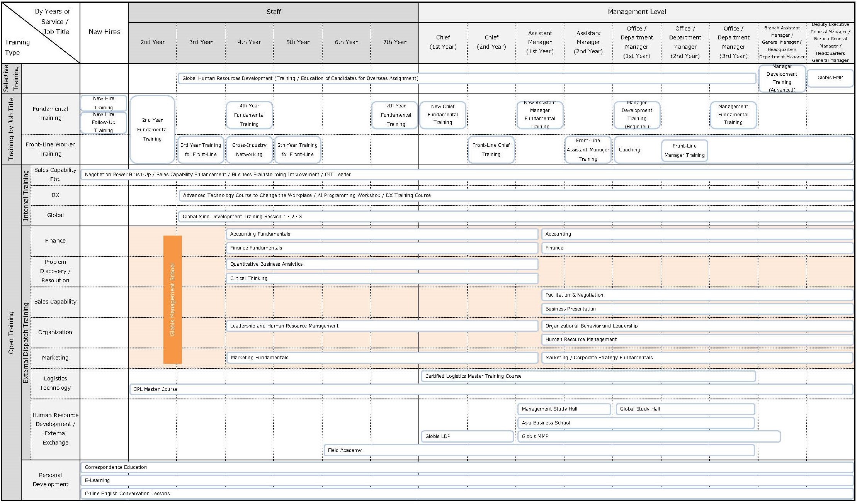Viewport: 857px width, 504px height.
Task: Select Assistant Manager (2nd Year) column header
Action: 588,42
